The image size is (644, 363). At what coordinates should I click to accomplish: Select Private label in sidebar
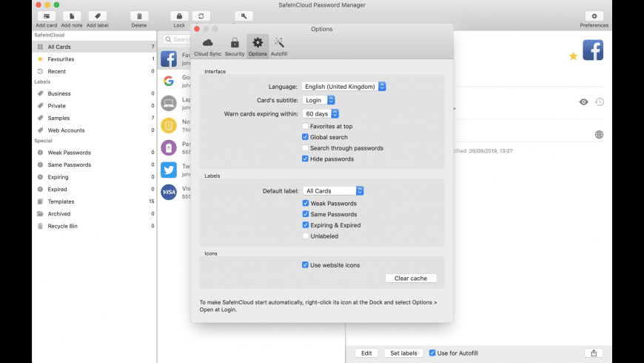point(95,106)
